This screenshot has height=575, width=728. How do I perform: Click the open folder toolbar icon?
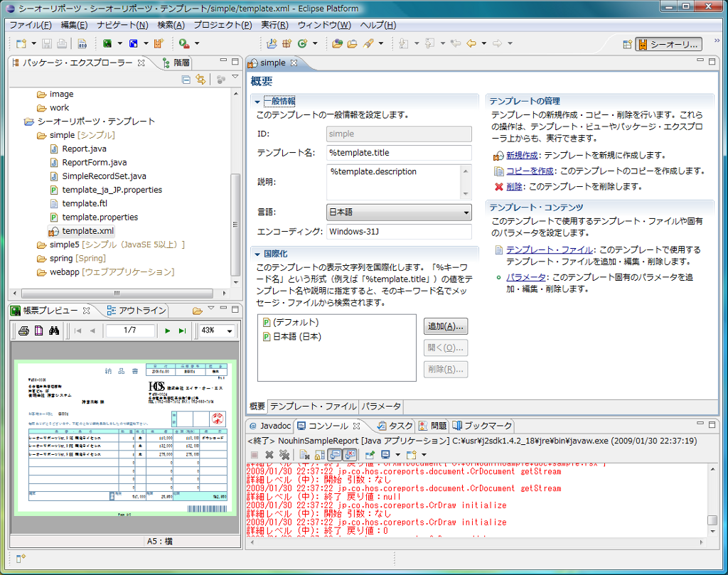point(353,43)
